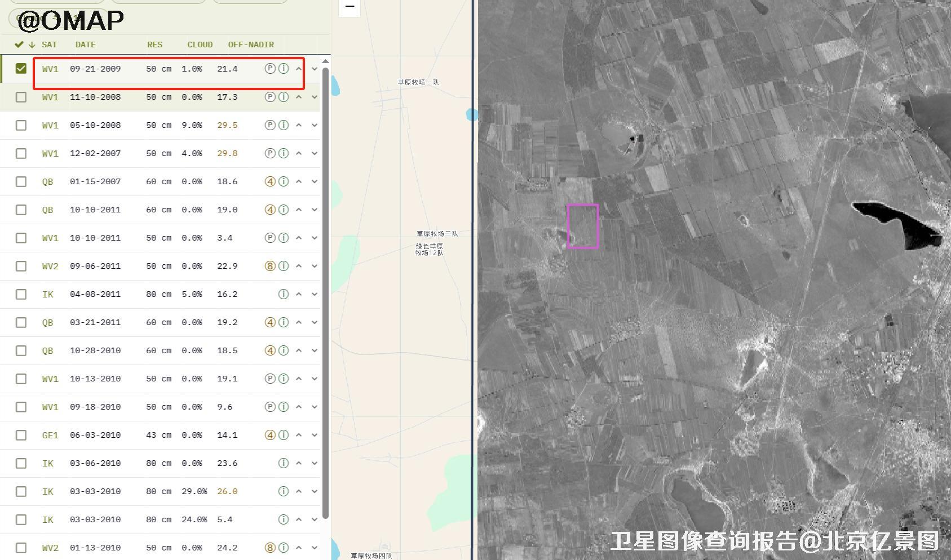The width and height of the screenshot is (951, 560).
Task: Click up chevron on WV1 10-10-2011 row
Action: coord(299,238)
